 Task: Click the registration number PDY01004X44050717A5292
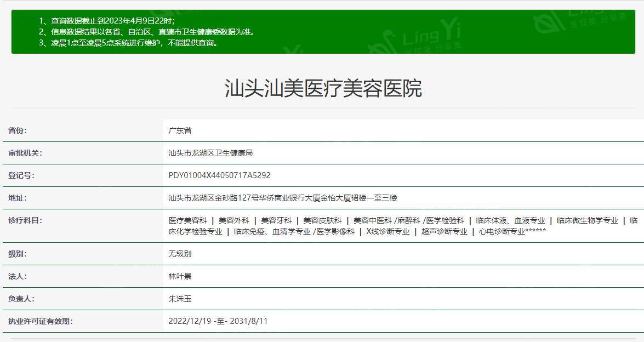(x=220, y=175)
